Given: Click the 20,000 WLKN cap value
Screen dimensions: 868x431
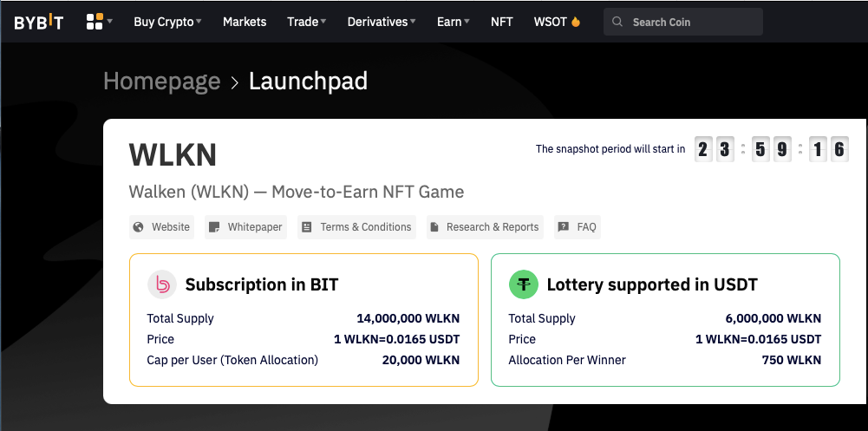Looking at the screenshot, I should pos(421,361).
